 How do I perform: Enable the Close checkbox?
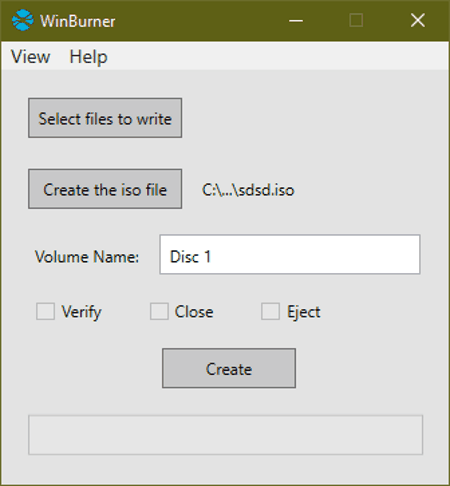click(159, 311)
